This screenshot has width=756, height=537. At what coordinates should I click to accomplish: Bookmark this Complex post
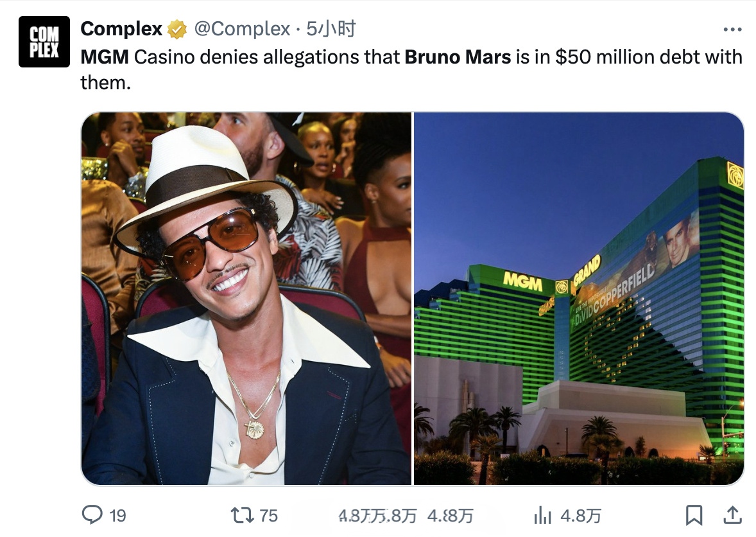point(694,515)
